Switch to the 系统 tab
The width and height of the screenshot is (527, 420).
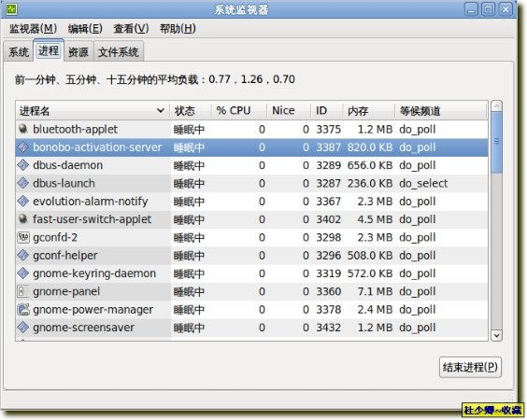pyautogui.click(x=19, y=52)
